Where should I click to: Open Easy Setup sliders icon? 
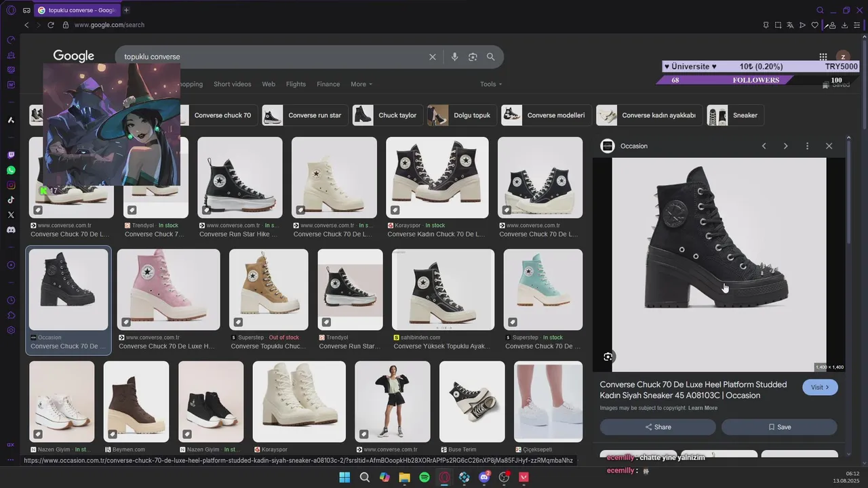pyautogui.click(x=857, y=25)
